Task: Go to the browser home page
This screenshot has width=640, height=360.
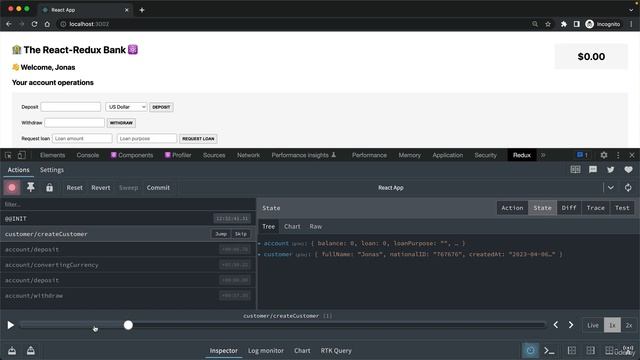Action: [47, 24]
